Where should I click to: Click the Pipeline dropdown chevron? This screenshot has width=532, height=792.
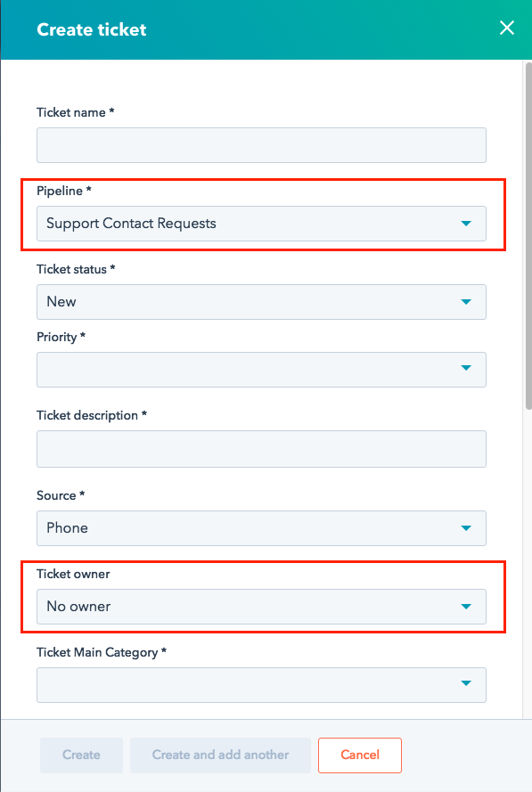click(x=466, y=224)
